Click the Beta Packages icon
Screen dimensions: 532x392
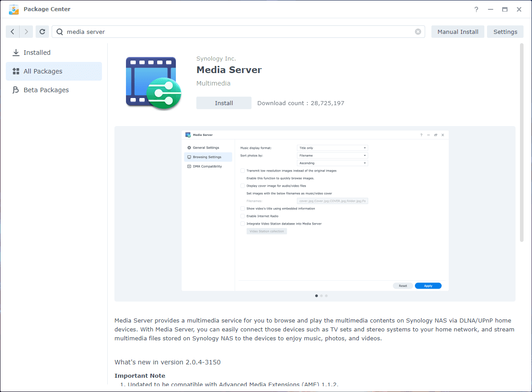pos(16,90)
